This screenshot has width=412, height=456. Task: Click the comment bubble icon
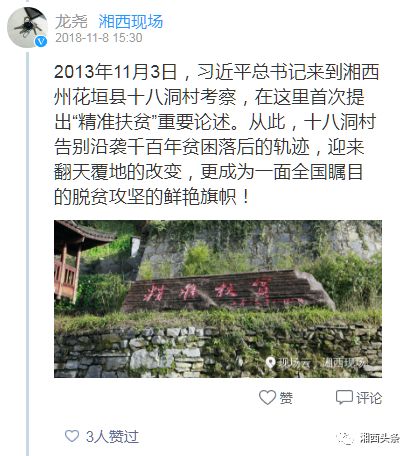(344, 397)
